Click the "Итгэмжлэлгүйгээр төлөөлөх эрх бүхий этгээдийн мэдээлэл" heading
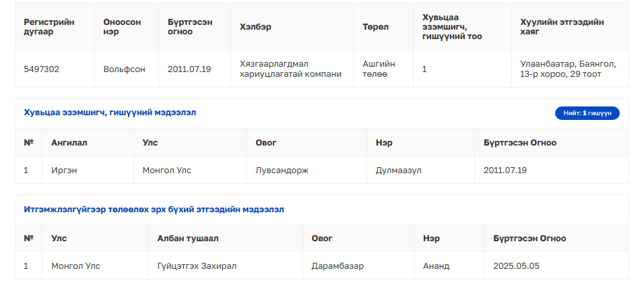 point(154,210)
